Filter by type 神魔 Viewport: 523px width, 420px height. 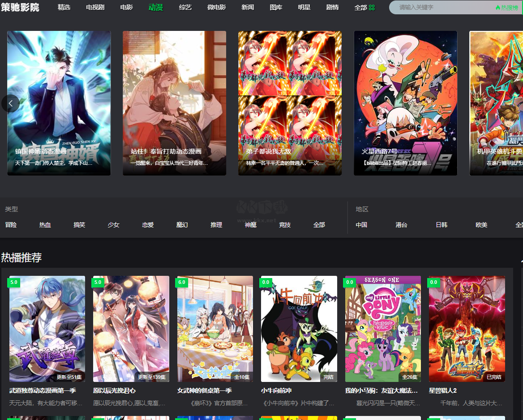[x=251, y=225]
